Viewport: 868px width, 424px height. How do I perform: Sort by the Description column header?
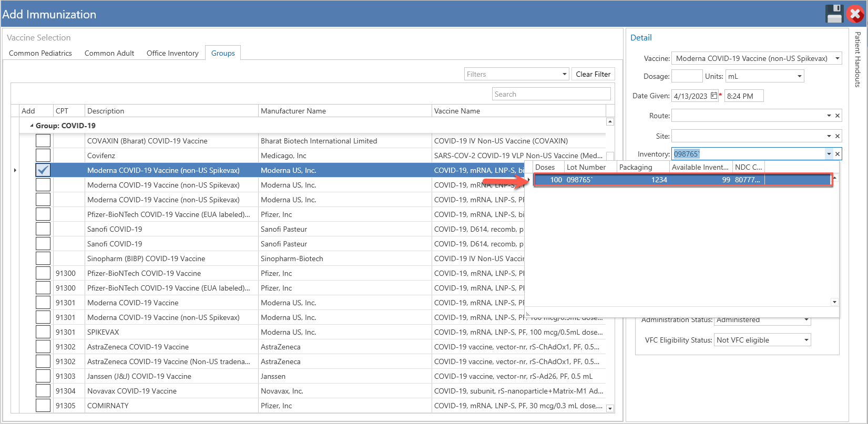coord(171,111)
